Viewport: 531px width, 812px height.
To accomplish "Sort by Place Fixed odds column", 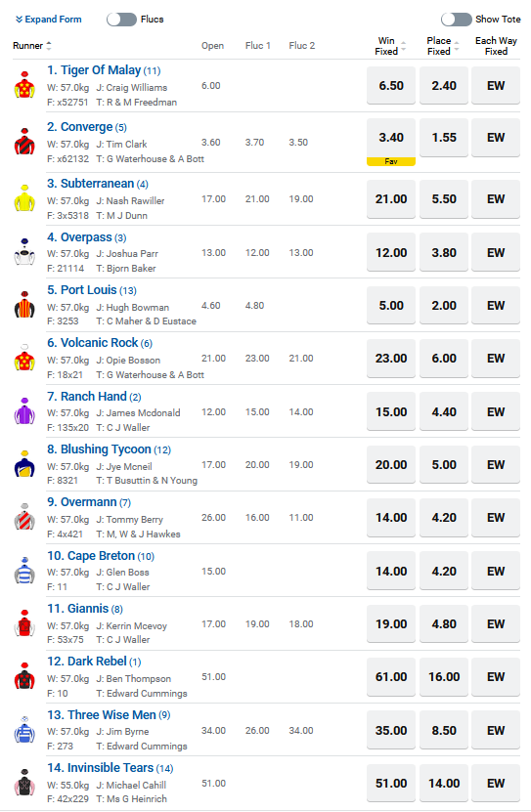I will click(x=443, y=46).
